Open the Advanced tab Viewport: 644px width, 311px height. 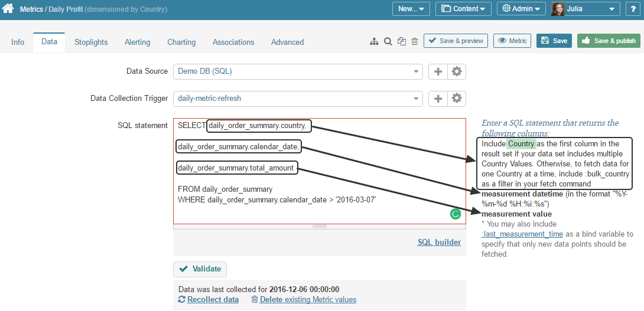tap(288, 42)
